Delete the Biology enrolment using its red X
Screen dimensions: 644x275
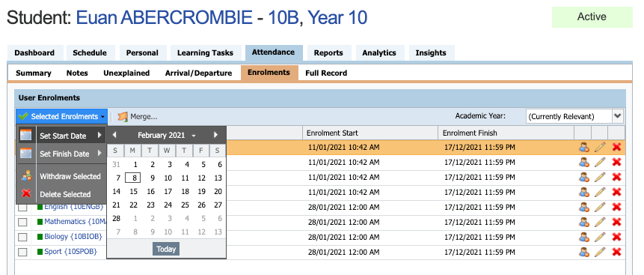616,237
